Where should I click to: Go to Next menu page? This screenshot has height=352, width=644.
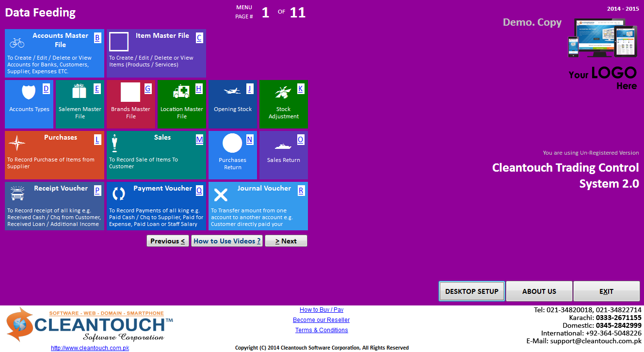click(286, 241)
